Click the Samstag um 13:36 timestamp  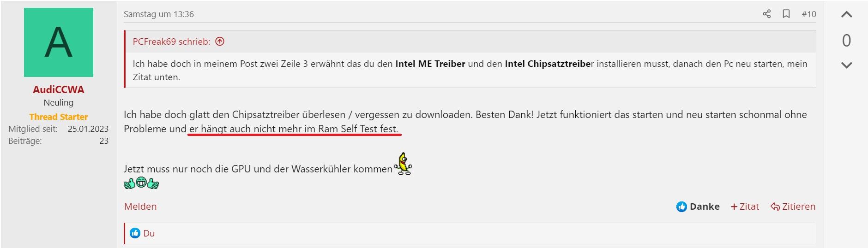point(159,14)
